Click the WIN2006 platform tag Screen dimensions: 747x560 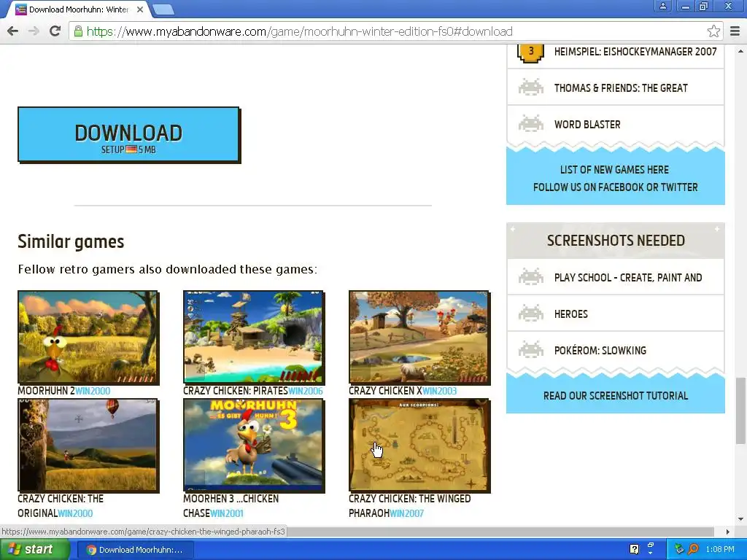click(x=306, y=391)
